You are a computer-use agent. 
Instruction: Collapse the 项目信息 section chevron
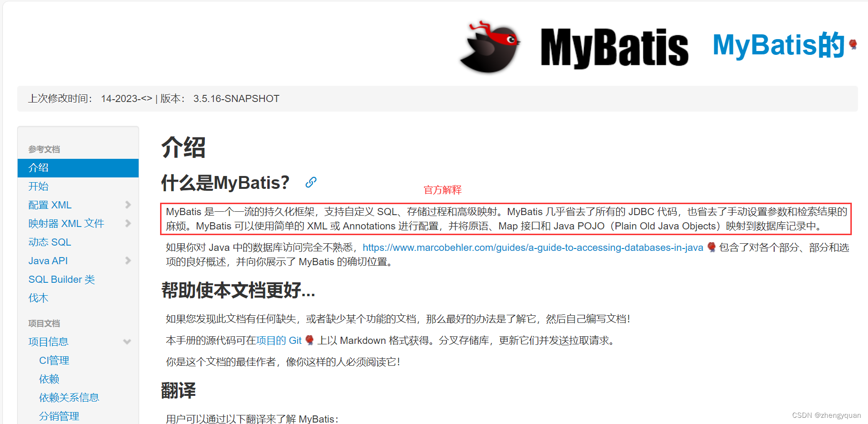click(x=127, y=341)
